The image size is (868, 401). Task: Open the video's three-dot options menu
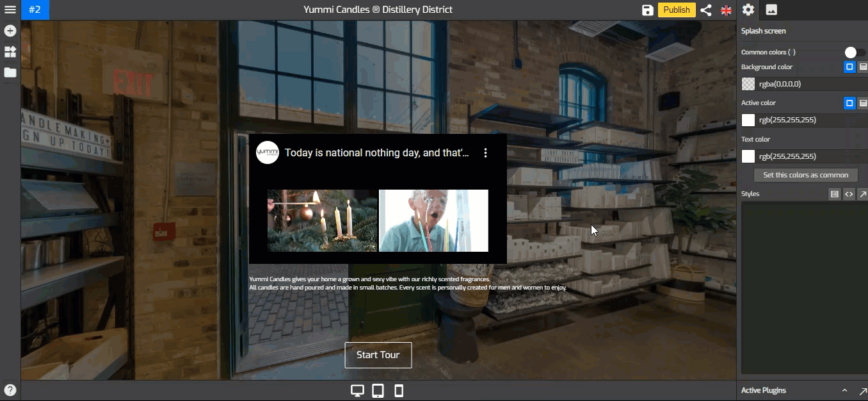(x=485, y=152)
